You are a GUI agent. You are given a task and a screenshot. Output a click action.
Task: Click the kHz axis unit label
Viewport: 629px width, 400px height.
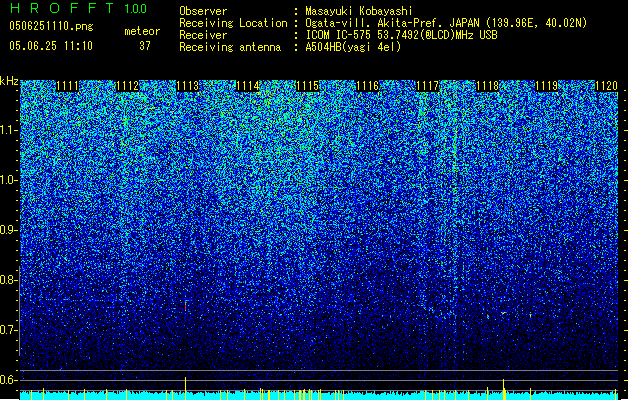pos(9,81)
